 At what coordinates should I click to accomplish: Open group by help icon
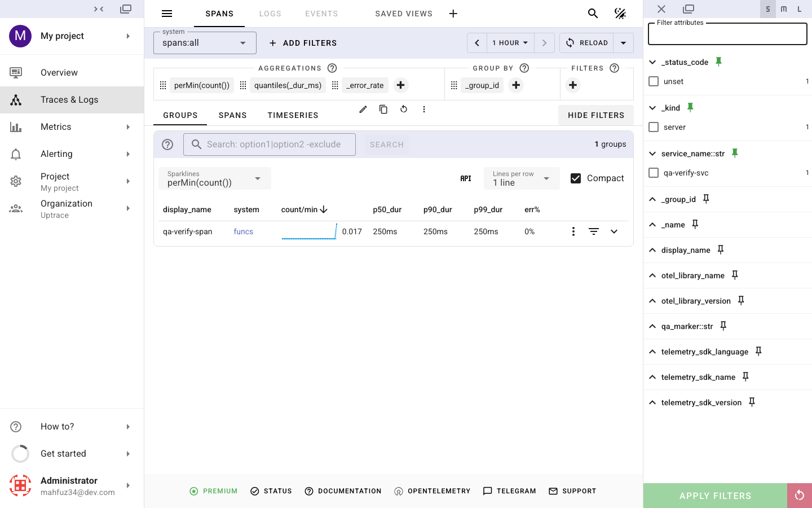tap(524, 68)
